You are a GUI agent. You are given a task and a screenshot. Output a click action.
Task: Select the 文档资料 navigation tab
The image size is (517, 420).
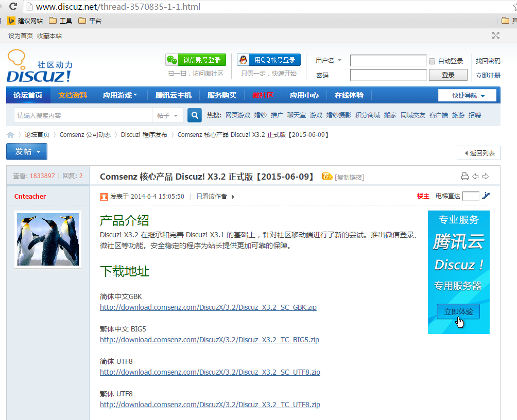coord(73,95)
